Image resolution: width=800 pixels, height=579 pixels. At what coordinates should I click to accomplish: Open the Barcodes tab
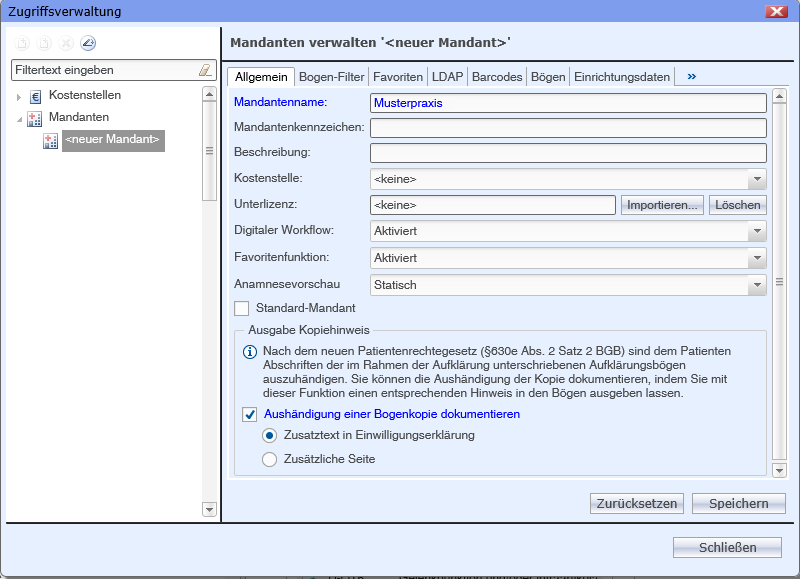click(x=497, y=76)
